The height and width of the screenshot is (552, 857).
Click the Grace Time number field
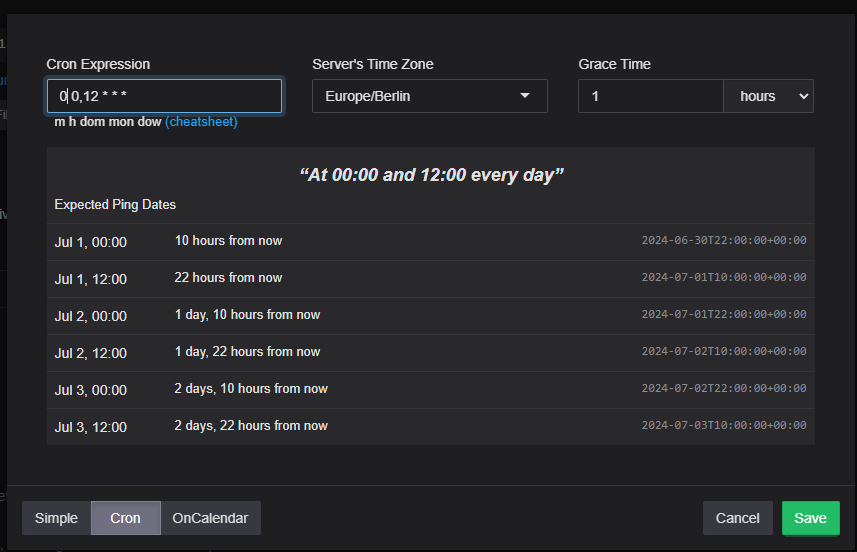coord(651,96)
